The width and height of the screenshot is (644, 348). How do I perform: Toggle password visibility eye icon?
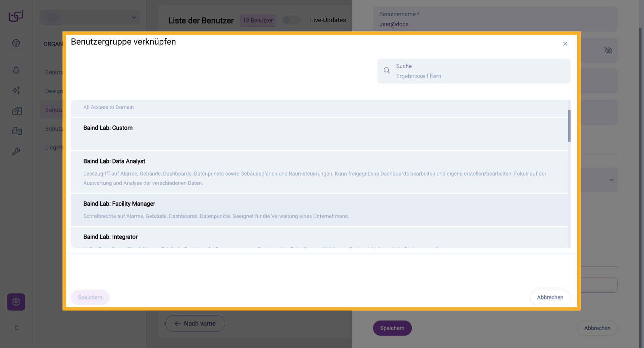(608, 50)
